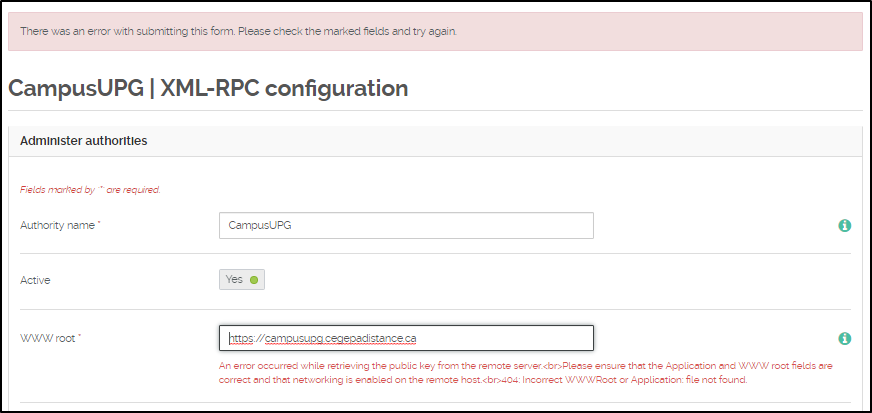872x413 pixels.
Task: Click the green dot in Active switch
Action: click(254, 280)
